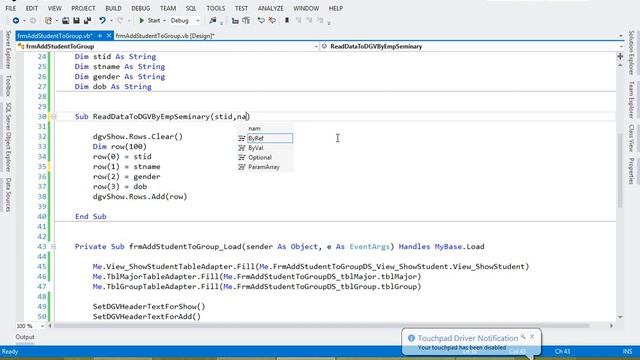Collapse the frmAddStudentToGroup_Load Sub outline

click(x=53, y=247)
